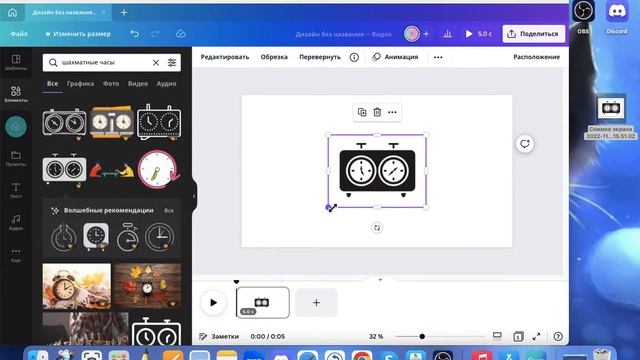Open Discord from the desktop

(x=617, y=16)
